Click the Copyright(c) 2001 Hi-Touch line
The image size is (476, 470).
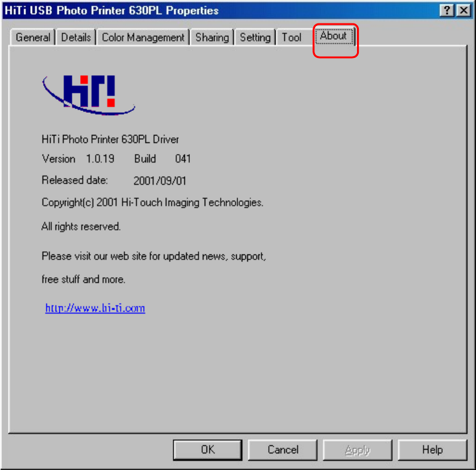click(152, 202)
